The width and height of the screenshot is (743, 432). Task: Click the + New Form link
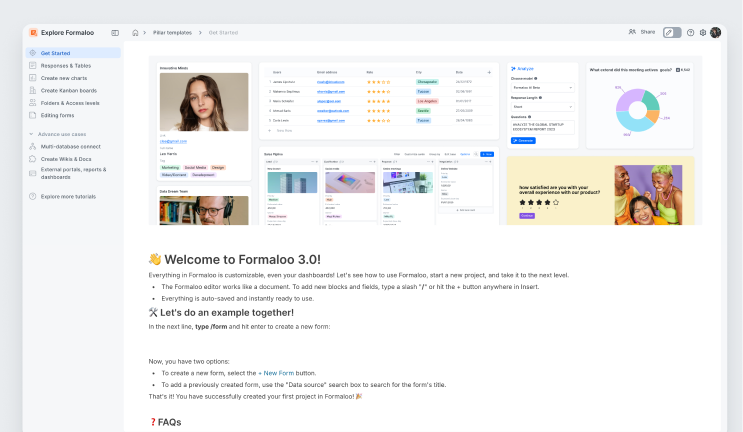[276, 373]
